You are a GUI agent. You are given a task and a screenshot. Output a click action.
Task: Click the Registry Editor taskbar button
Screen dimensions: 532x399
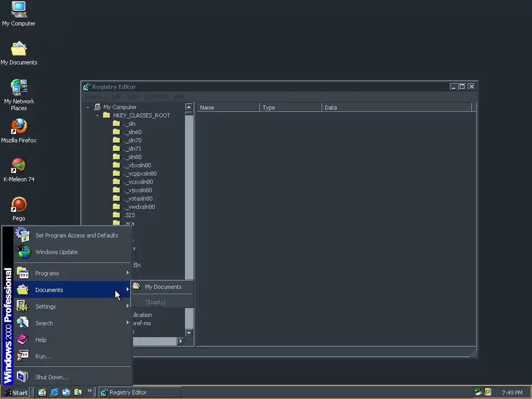[x=140, y=392]
